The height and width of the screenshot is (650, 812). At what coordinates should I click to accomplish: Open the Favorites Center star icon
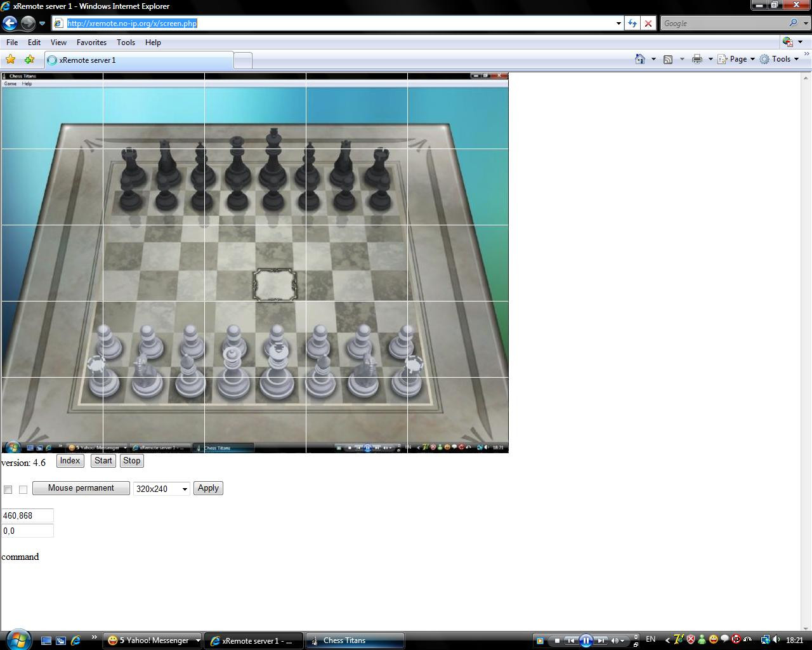(11, 60)
